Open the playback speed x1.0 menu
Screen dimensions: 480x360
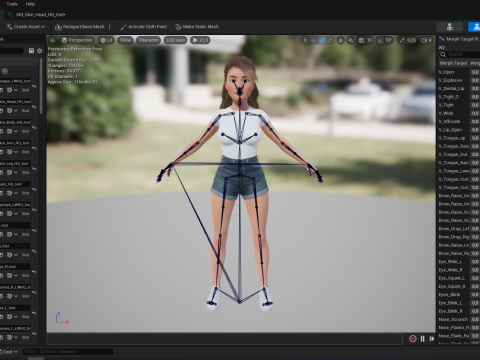tap(200, 40)
